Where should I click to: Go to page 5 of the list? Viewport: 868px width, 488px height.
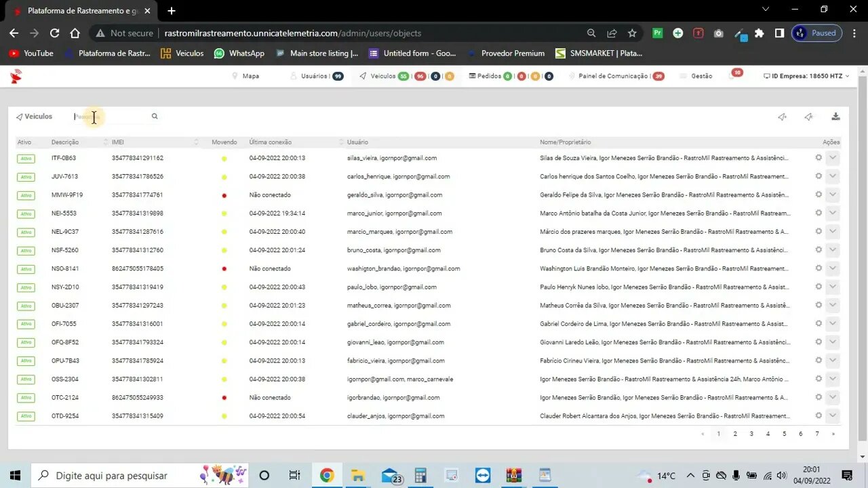785,434
